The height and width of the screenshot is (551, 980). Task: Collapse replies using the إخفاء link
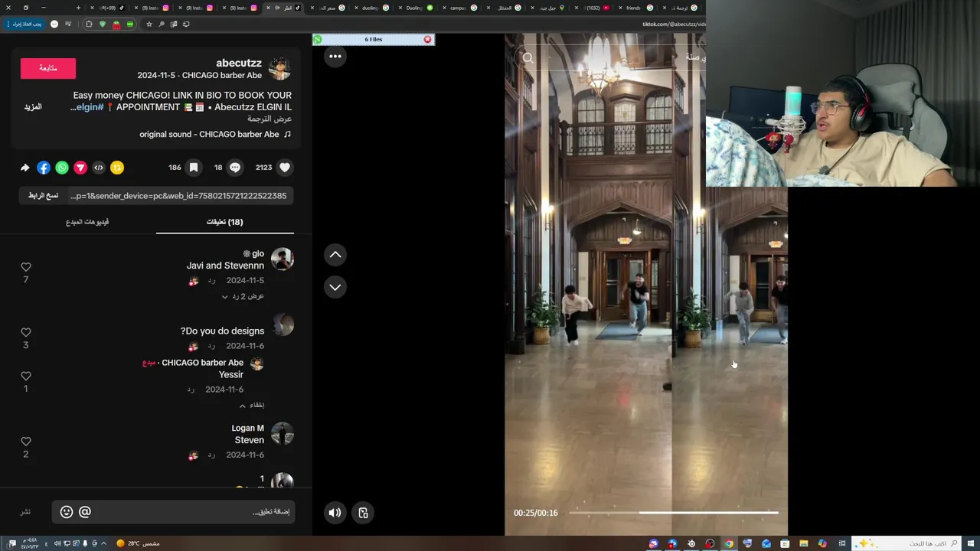[252, 405]
